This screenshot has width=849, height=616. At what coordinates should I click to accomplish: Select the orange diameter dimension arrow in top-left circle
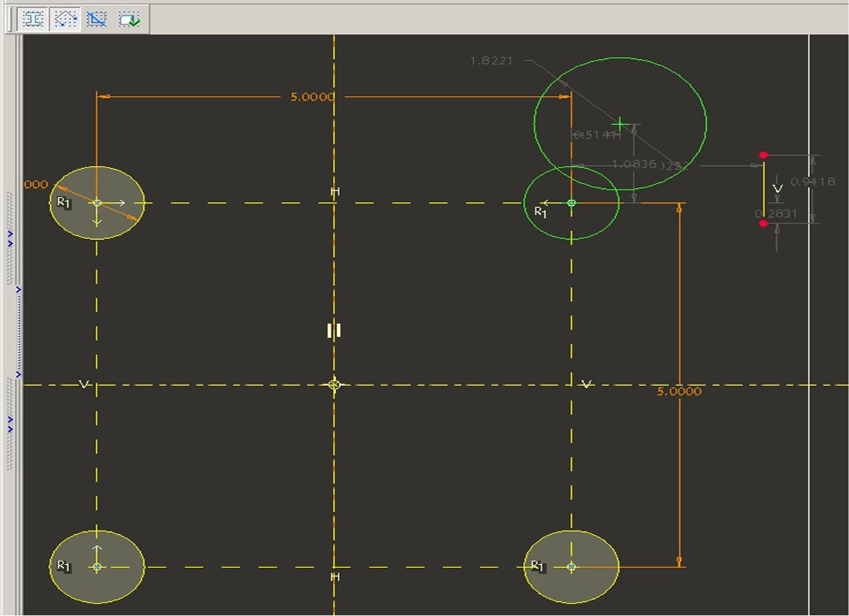(97, 203)
